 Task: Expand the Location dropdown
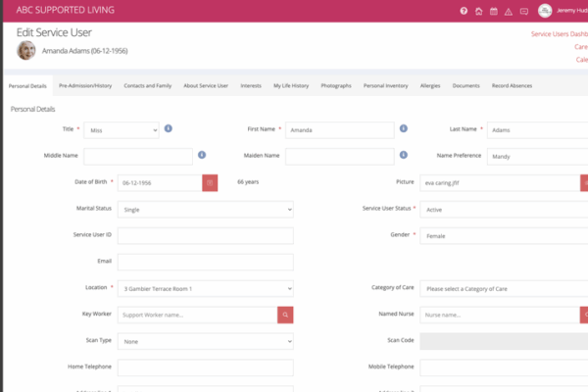(205, 288)
